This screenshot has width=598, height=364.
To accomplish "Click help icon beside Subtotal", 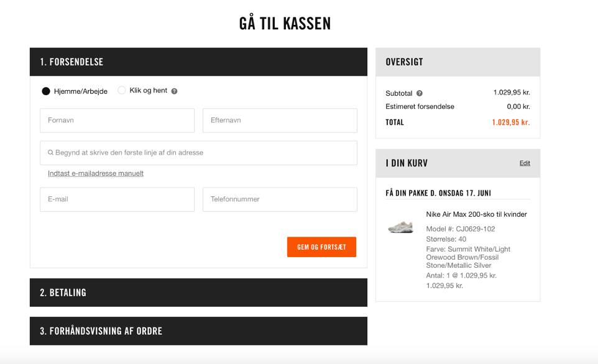I will (420, 93).
